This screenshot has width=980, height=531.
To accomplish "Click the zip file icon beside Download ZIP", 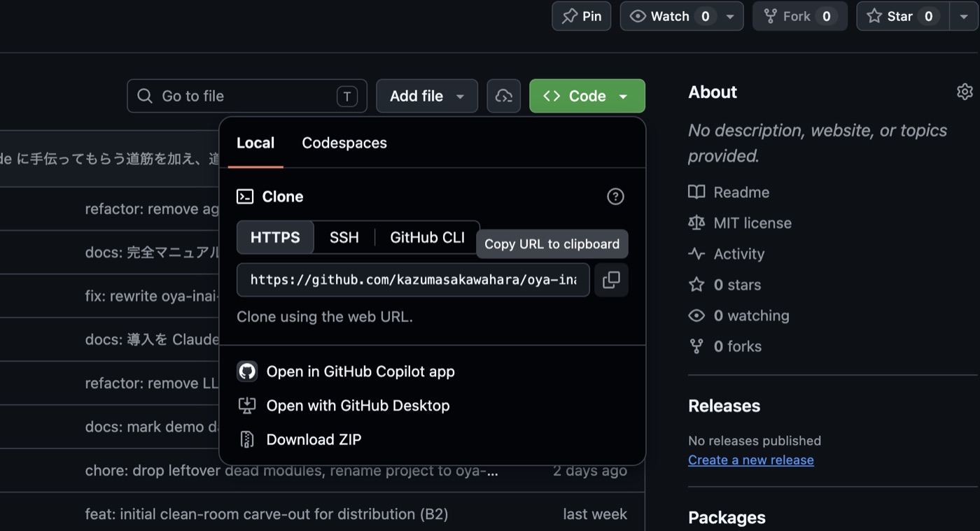I will (247, 439).
